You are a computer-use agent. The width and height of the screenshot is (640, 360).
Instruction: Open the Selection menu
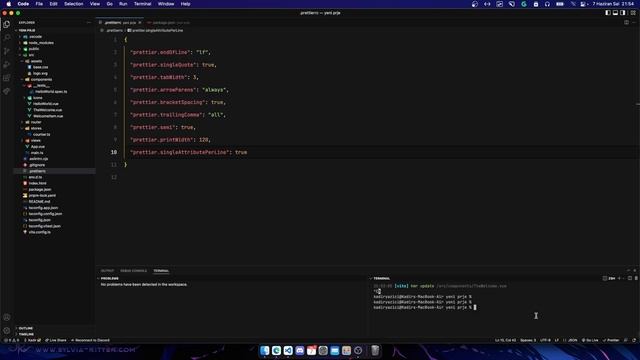73,4
